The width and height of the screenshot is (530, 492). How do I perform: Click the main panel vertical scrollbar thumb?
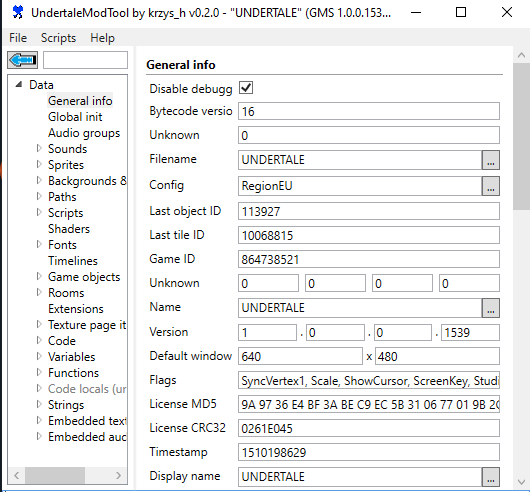click(x=521, y=137)
